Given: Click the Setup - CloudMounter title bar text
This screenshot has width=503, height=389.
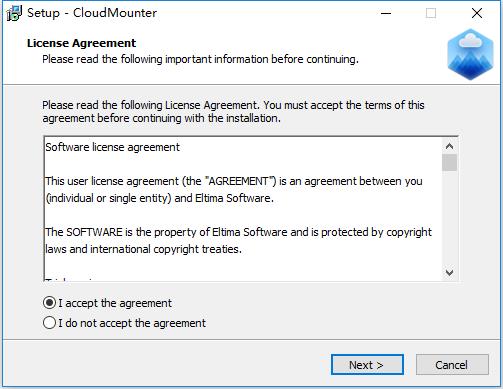Looking at the screenshot, I should point(92,13).
